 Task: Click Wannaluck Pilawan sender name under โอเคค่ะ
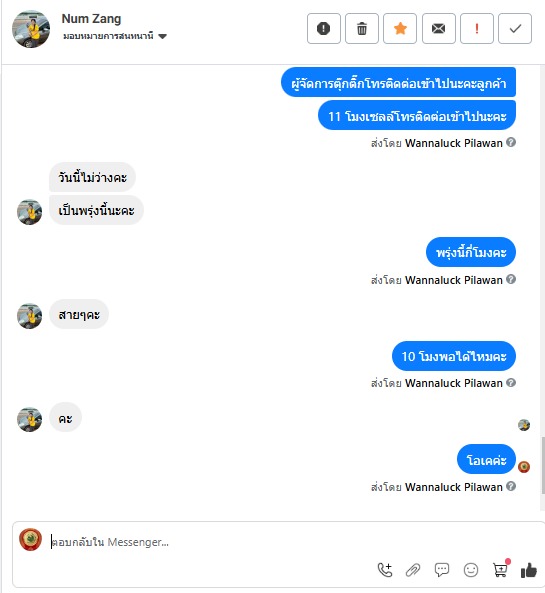(x=453, y=487)
